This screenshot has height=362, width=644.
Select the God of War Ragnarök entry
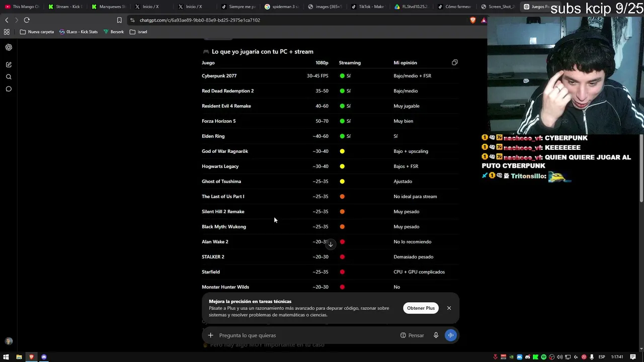point(225,151)
